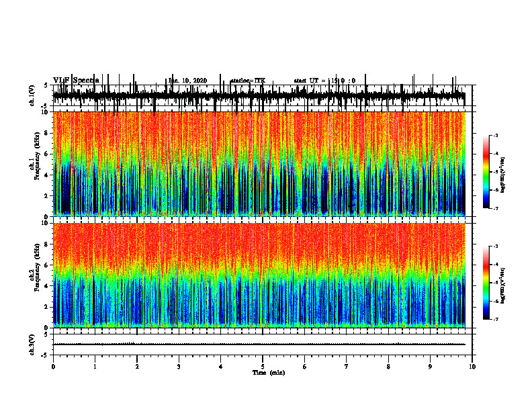
Task: Click the time axis tick label '9'
Action: pyautogui.click(x=430, y=367)
